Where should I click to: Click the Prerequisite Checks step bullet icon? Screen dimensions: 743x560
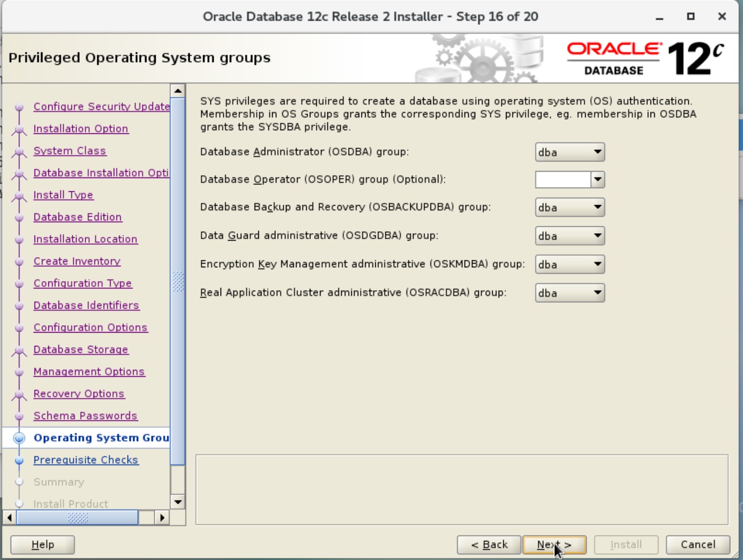(19, 460)
